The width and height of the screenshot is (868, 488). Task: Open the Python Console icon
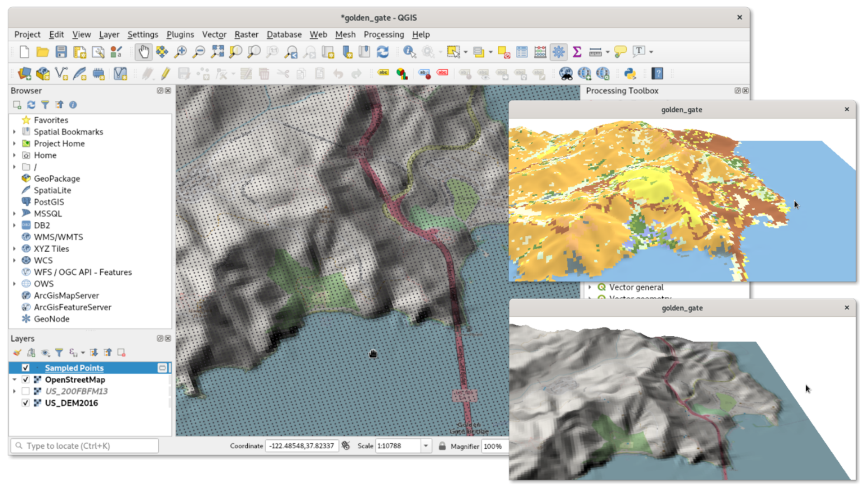pos(630,74)
